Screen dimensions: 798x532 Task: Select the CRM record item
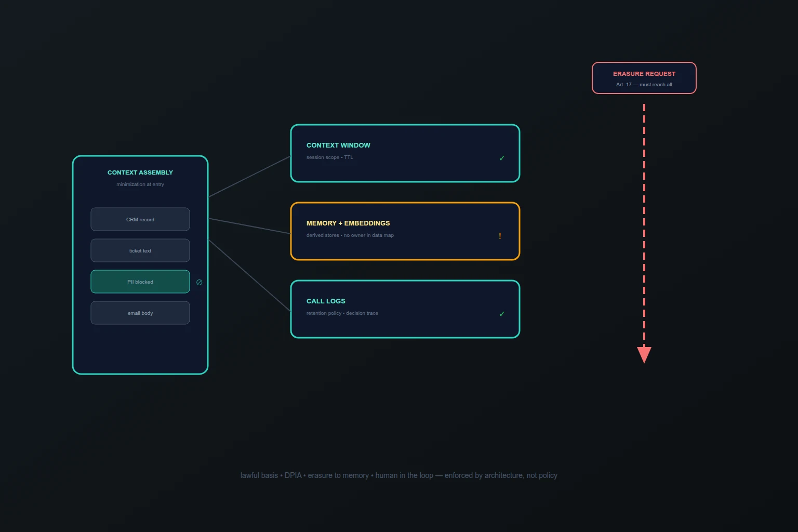pyautogui.click(x=140, y=219)
